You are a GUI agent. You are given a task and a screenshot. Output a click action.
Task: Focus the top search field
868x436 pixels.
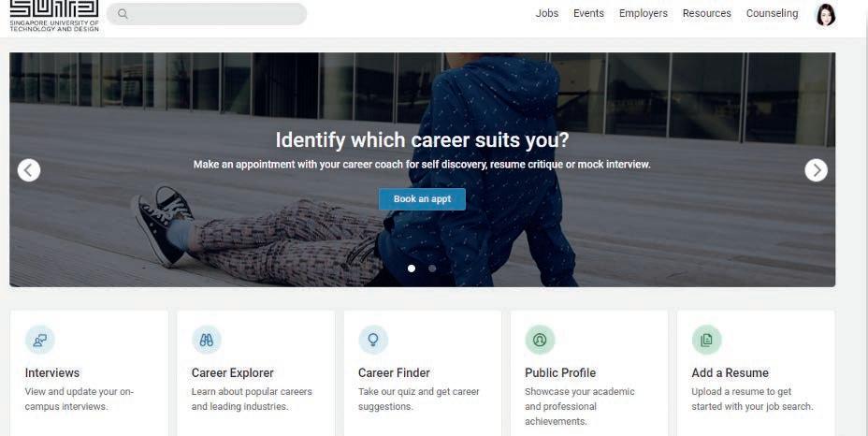[207, 14]
